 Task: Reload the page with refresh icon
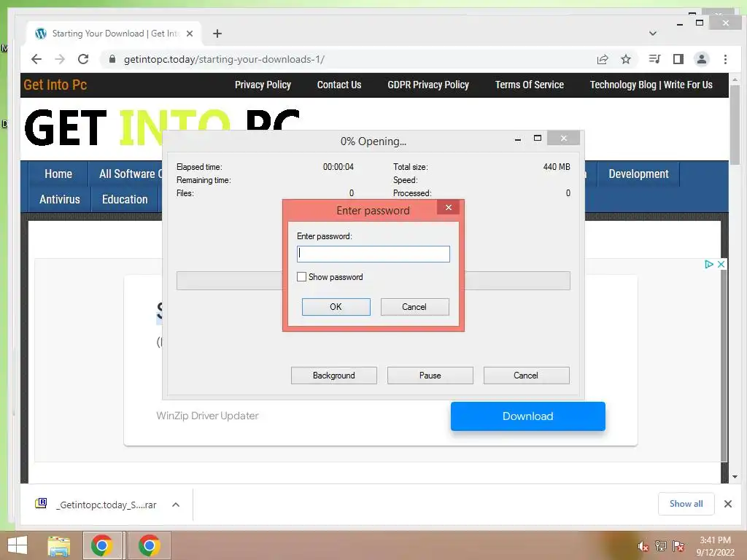(x=83, y=59)
